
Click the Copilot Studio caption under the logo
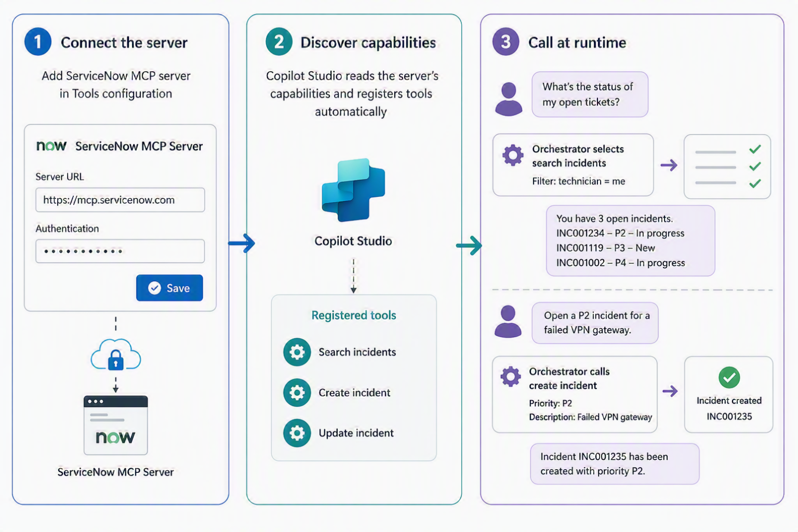click(x=353, y=241)
